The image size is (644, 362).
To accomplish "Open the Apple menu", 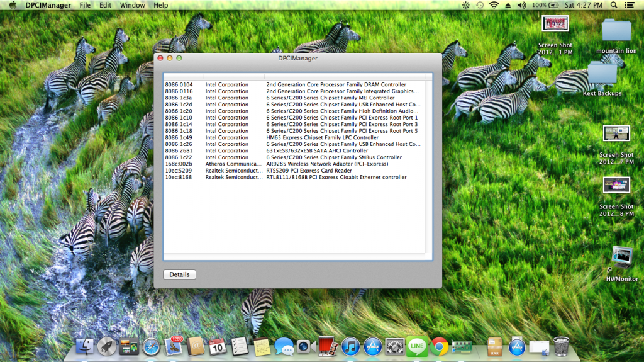I will click(x=13, y=5).
